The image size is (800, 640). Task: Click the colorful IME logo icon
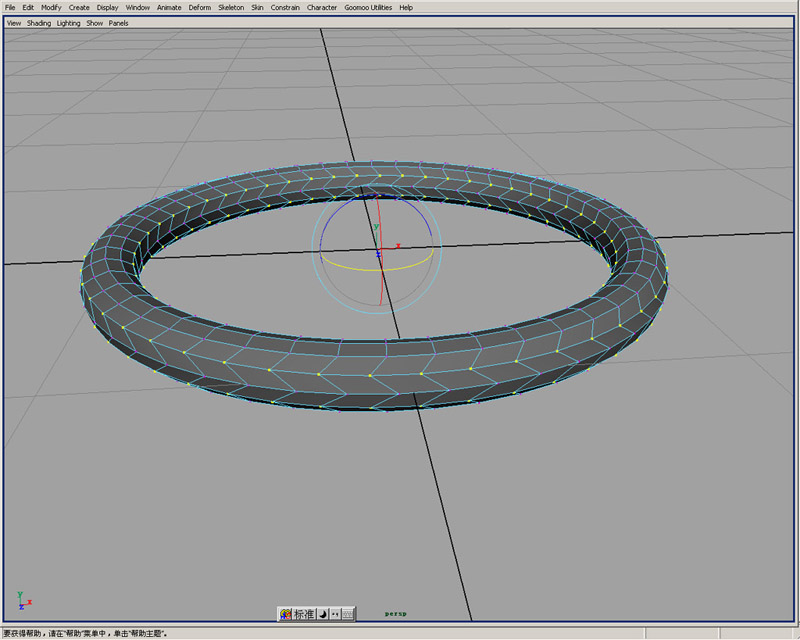(x=286, y=614)
